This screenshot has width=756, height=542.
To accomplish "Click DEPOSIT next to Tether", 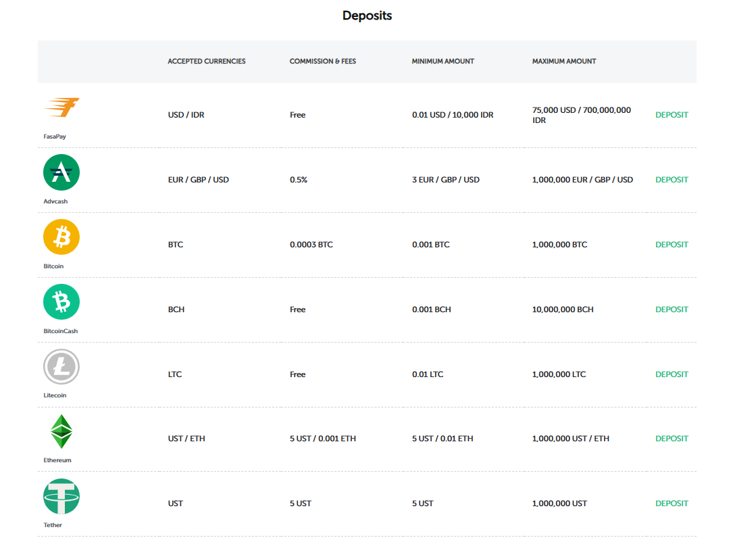I will (x=672, y=503).
